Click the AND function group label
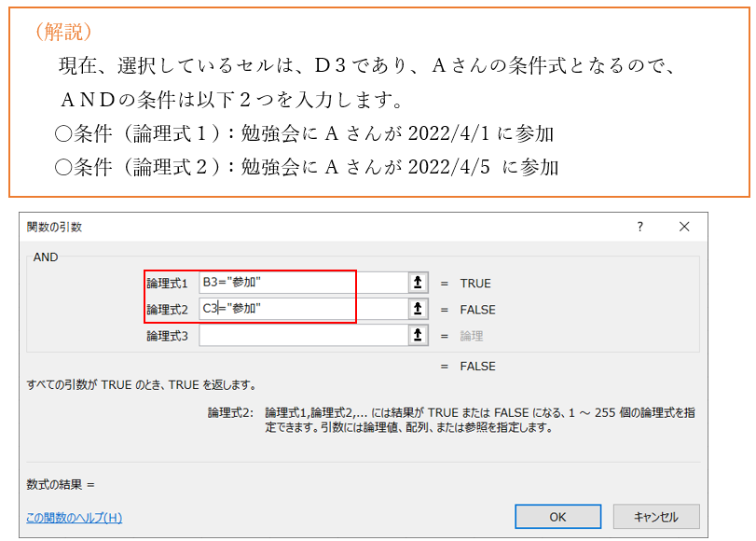This screenshot has width=756, height=541. (46, 257)
